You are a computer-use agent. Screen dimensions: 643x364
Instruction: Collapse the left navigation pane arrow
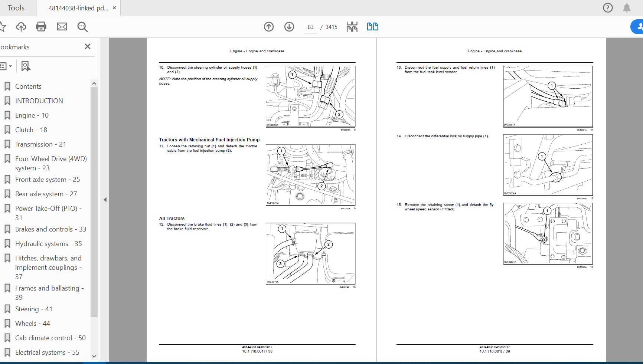(105, 200)
